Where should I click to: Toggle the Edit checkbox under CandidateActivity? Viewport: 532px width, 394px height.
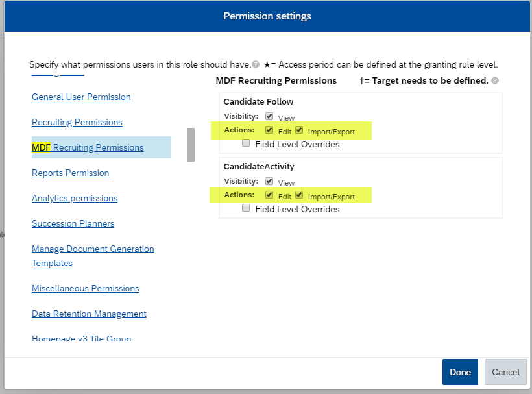click(269, 195)
